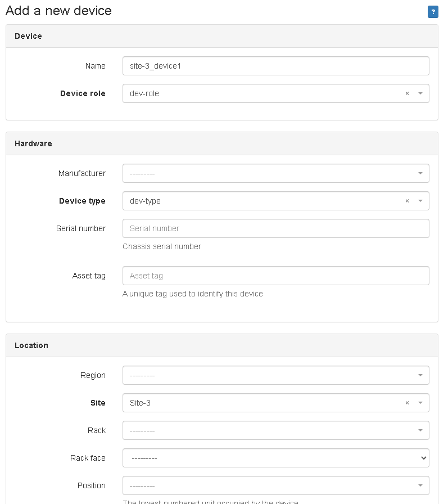This screenshot has width=439, height=504.
Task: Open the Rack face select box
Action: [x=275, y=458]
